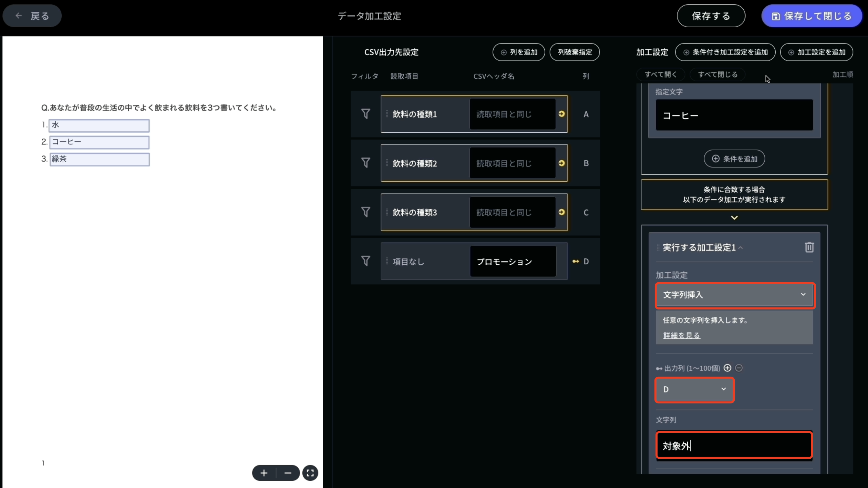Open the 文字列挿入 processing type dropdown
The image size is (868, 488).
click(734, 295)
